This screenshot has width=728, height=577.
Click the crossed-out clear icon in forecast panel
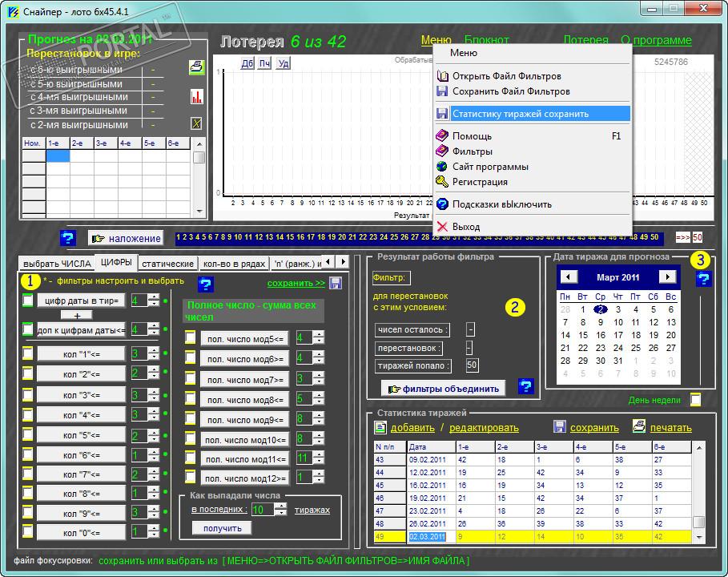pyautogui.click(x=196, y=123)
